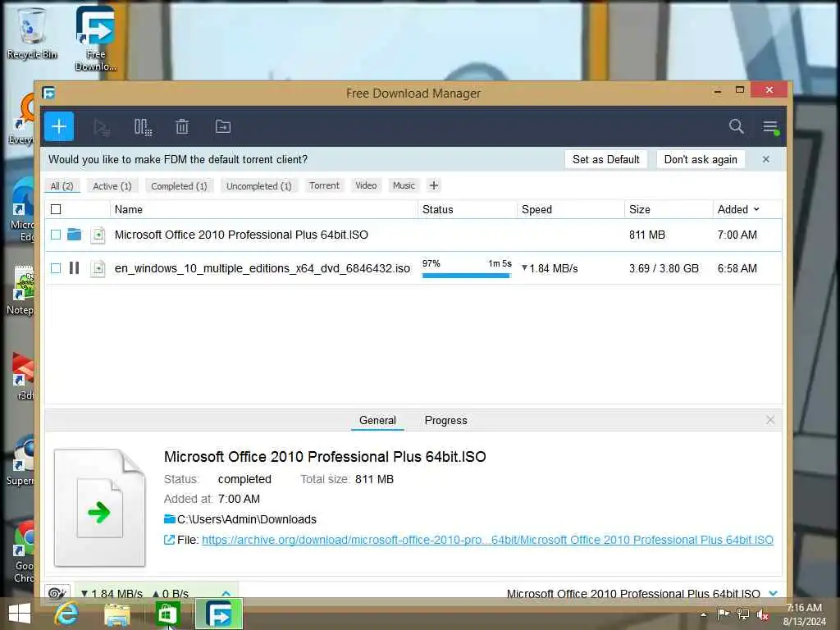Click the muted volume tray icon

763,614
